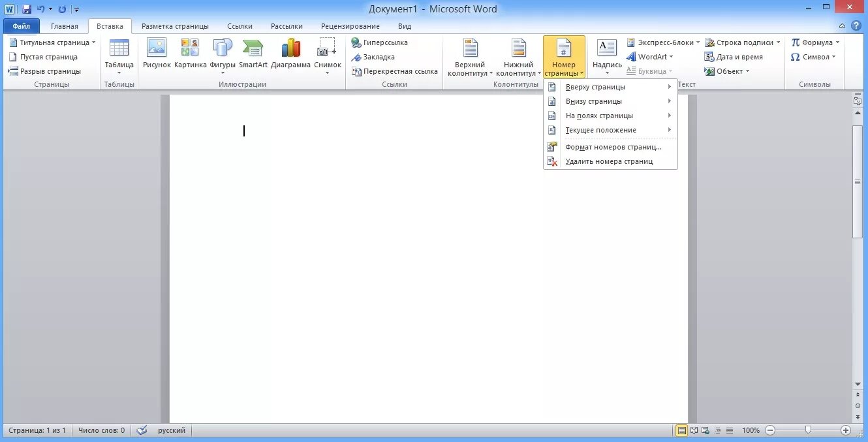The height and width of the screenshot is (442, 868).
Task: Open the Нижний колонтитул footer dropdown
Action: [x=518, y=57]
